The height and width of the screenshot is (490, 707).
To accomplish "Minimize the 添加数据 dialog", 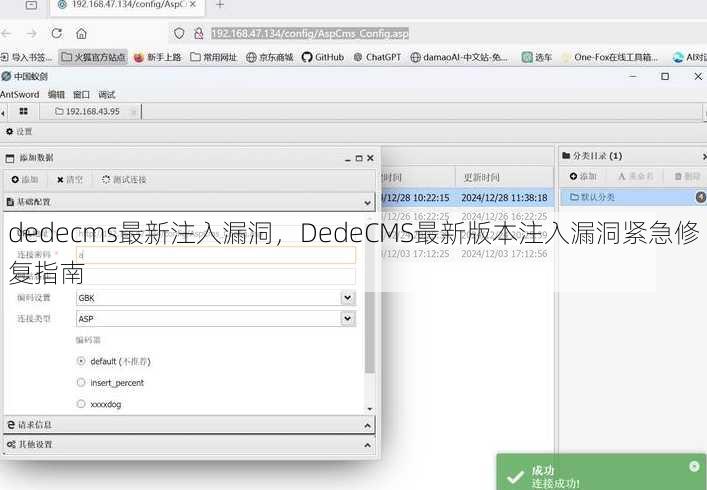I will coord(347,159).
